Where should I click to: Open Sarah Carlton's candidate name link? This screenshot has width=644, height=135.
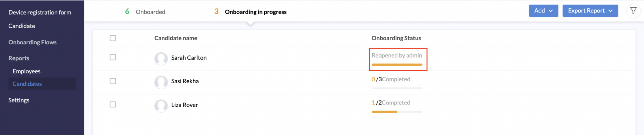point(189,58)
